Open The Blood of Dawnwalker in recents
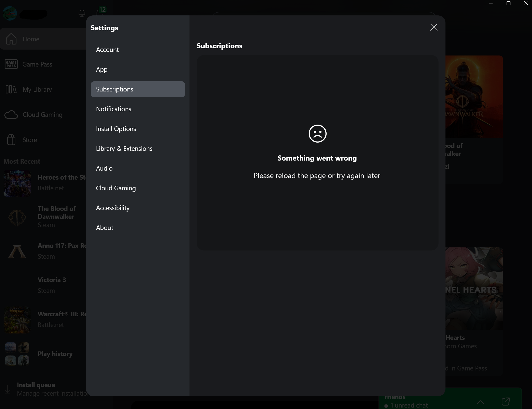Screen dimensions: 532x409 tap(45, 217)
